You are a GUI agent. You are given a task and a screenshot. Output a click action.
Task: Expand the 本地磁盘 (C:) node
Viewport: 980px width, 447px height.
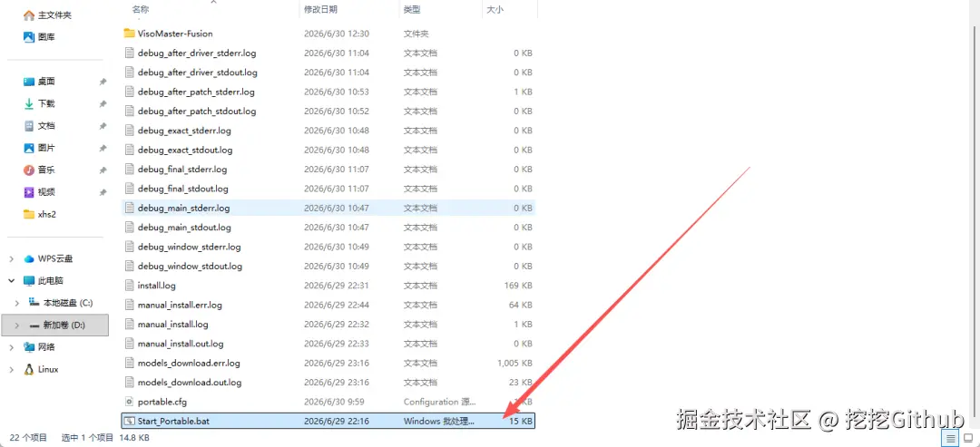tap(17, 303)
